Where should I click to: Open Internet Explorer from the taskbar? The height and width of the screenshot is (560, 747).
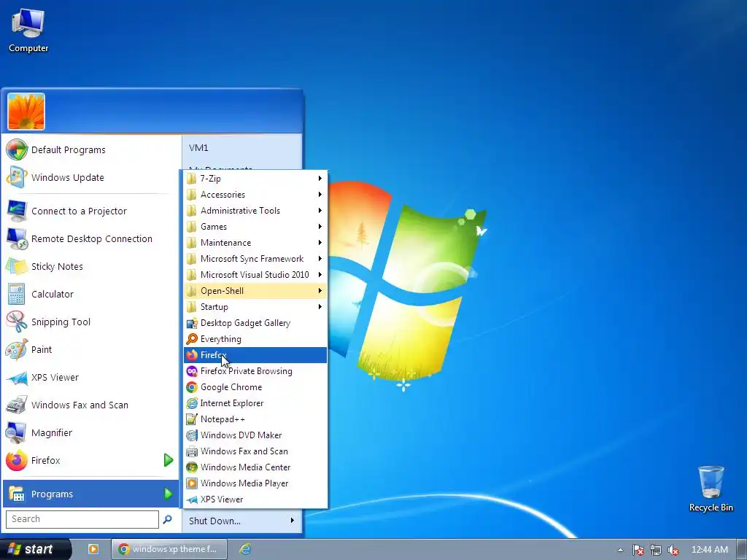click(245, 549)
